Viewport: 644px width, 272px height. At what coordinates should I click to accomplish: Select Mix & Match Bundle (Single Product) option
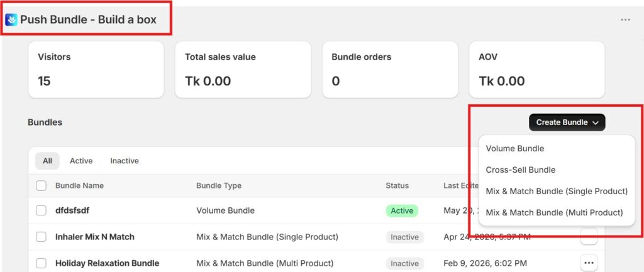pyautogui.click(x=557, y=191)
